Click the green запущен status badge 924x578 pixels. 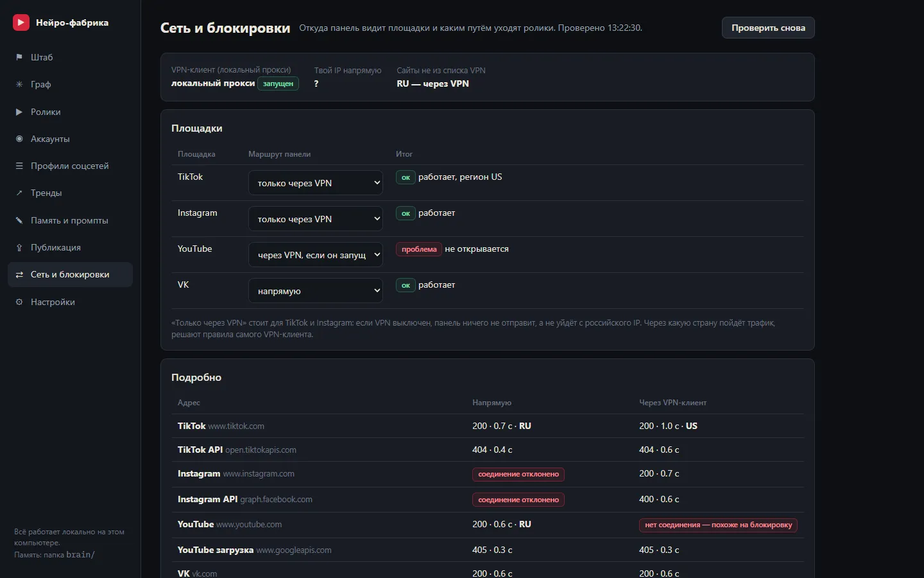point(278,83)
